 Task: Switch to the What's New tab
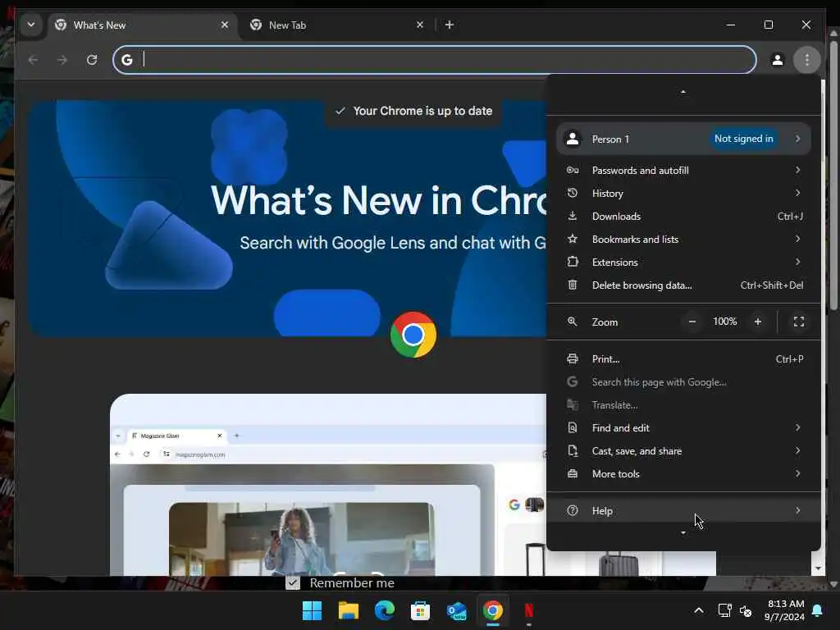coord(144,25)
